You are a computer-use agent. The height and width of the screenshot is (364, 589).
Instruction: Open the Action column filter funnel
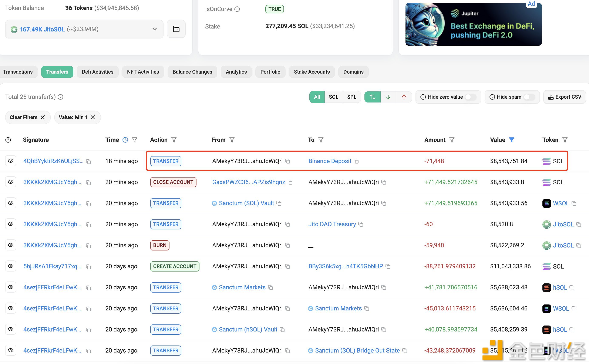tap(174, 140)
